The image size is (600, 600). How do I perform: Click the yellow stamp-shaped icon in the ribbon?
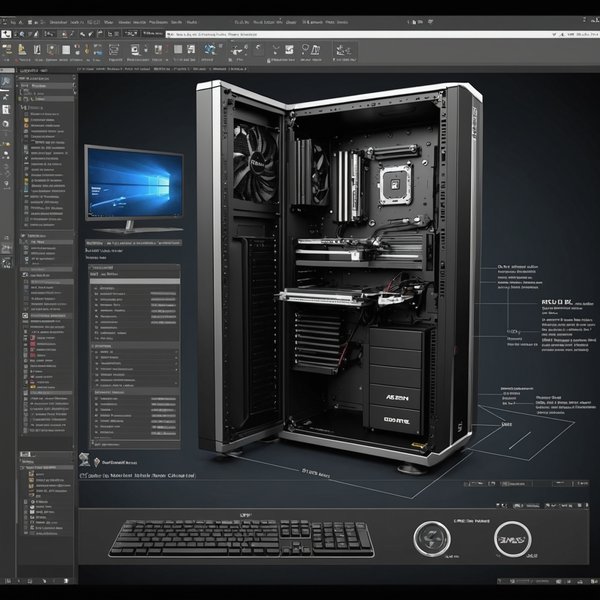23,49
